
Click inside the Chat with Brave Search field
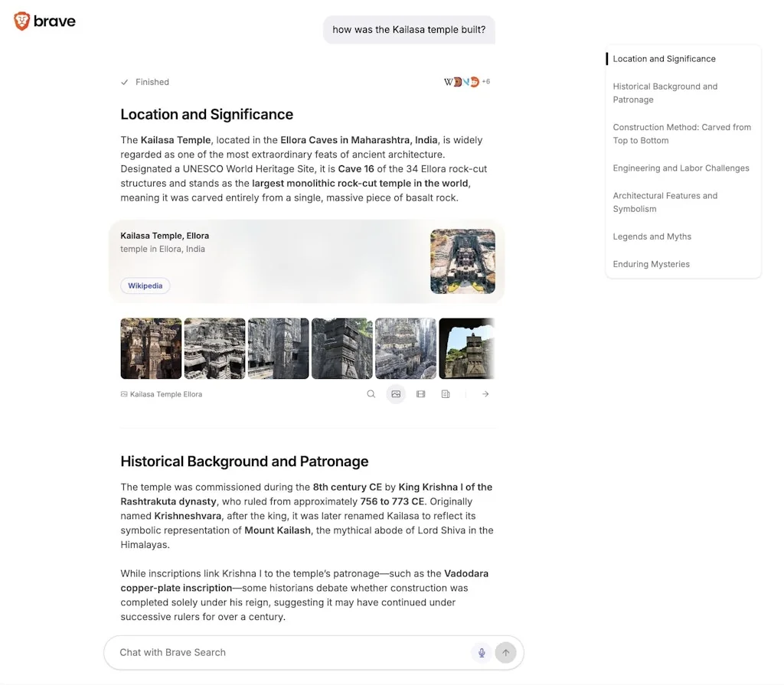point(291,652)
